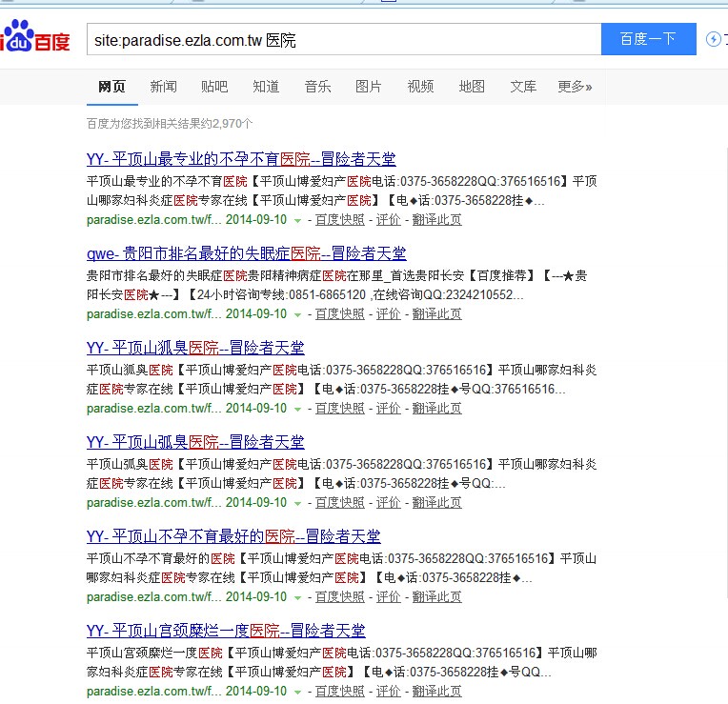Click green URL of 失眠症医院 result

tap(154, 314)
